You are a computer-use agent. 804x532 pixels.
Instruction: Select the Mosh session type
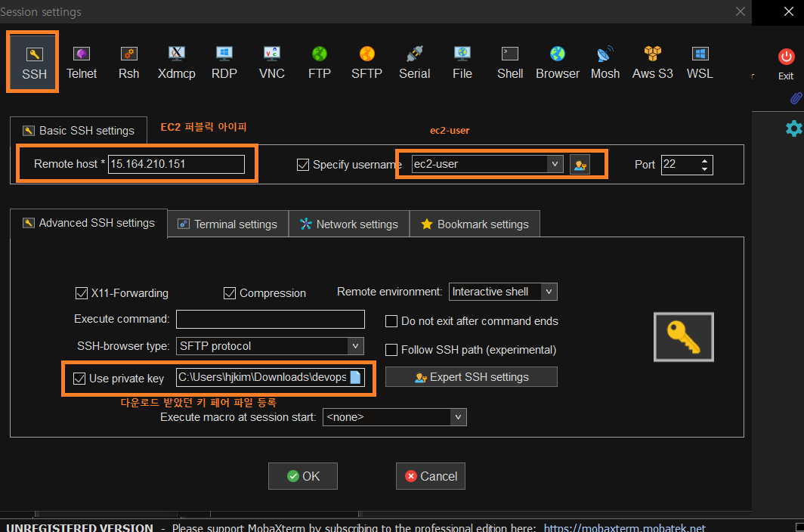pyautogui.click(x=605, y=63)
